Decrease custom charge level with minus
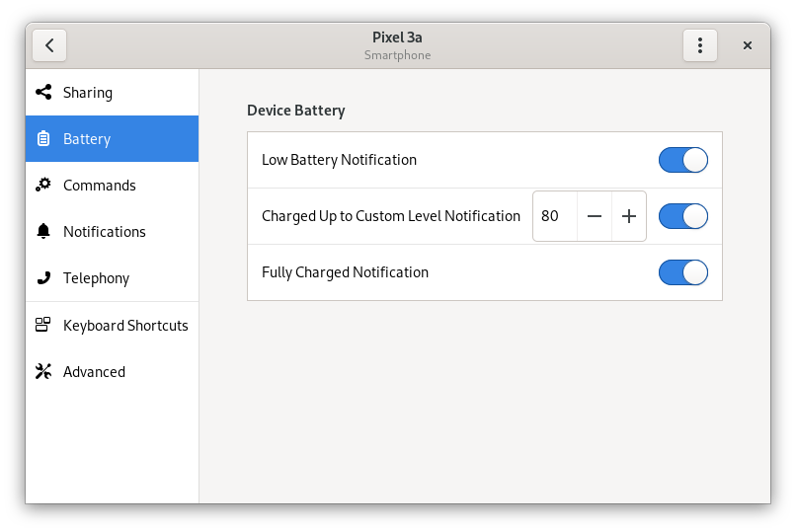Screen dimensions: 796x532 point(595,216)
